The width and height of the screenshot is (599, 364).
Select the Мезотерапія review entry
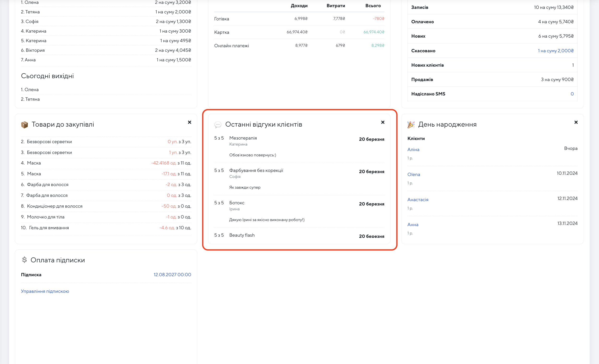tap(243, 138)
